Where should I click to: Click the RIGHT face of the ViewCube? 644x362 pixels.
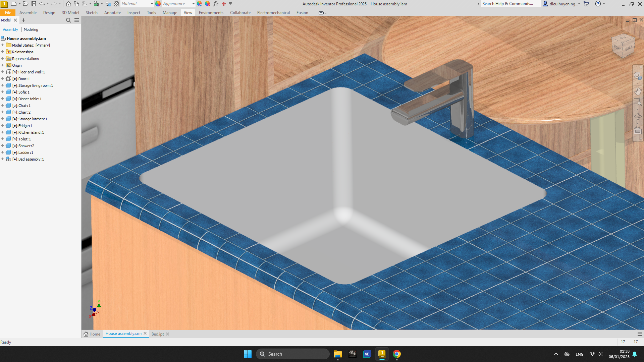point(617,48)
